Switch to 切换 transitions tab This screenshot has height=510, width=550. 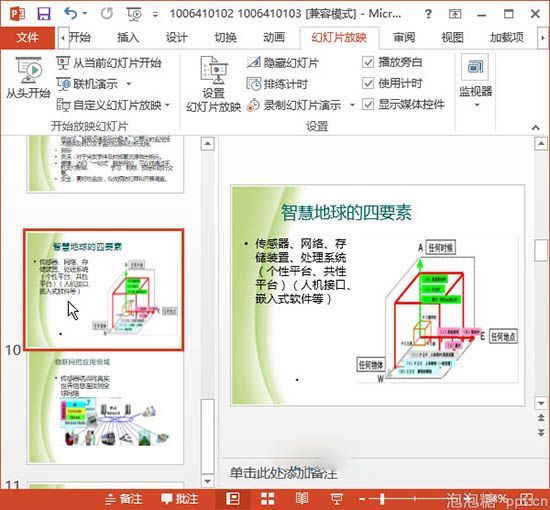[226, 37]
